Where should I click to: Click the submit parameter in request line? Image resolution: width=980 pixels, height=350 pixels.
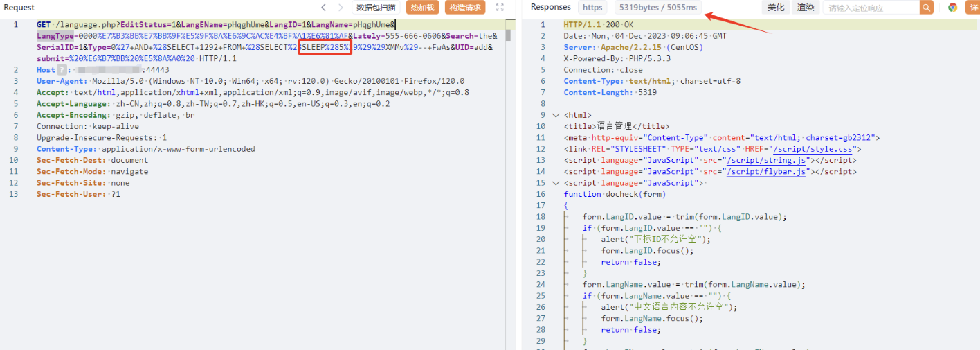(51, 58)
